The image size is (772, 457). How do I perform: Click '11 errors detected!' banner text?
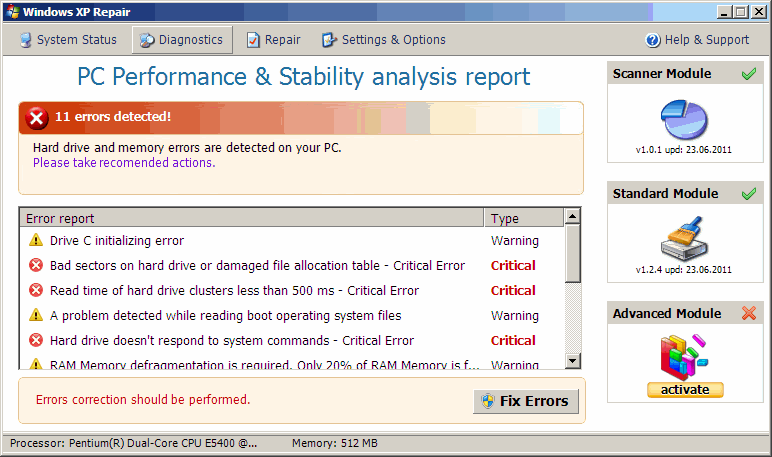click(x=113, y=117)
